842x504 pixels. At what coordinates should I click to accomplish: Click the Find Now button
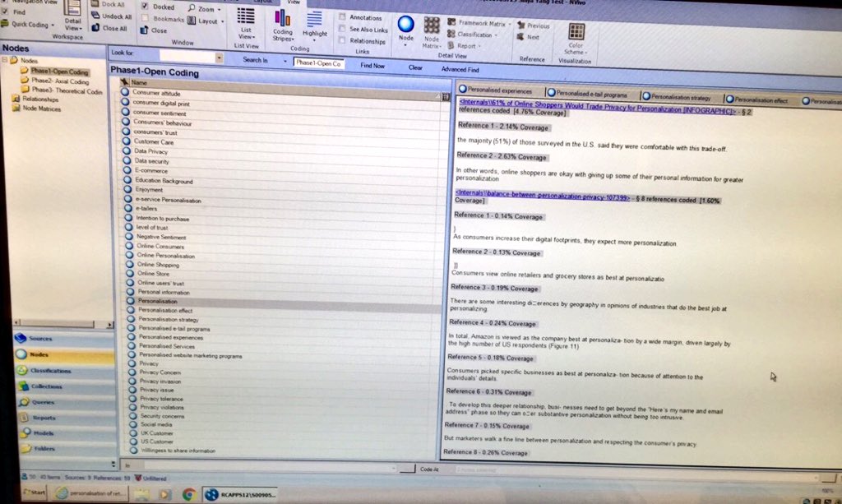(372, 66)
